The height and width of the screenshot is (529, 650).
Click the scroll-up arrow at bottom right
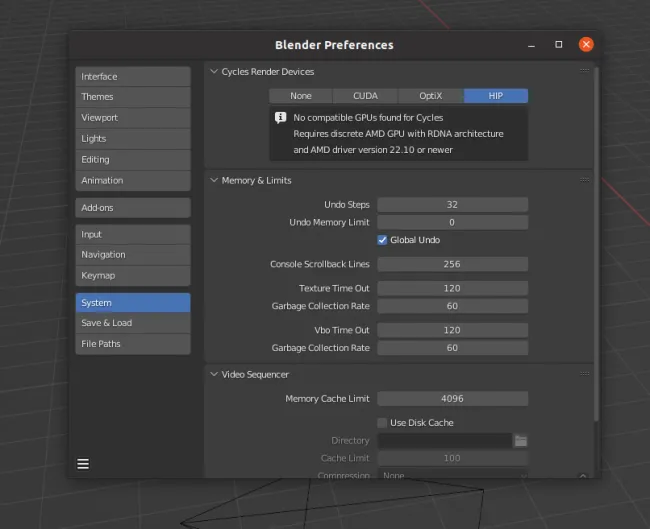(583, 476)
